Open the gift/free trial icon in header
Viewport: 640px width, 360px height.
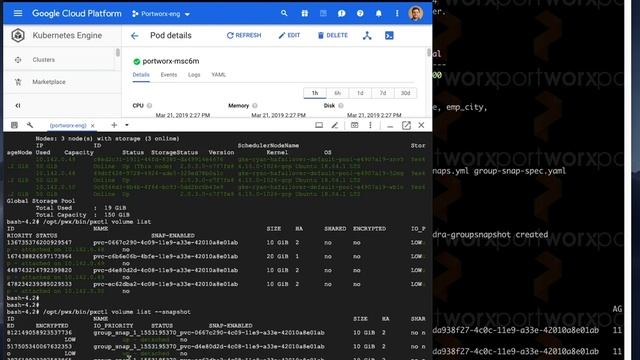[304, 13]
